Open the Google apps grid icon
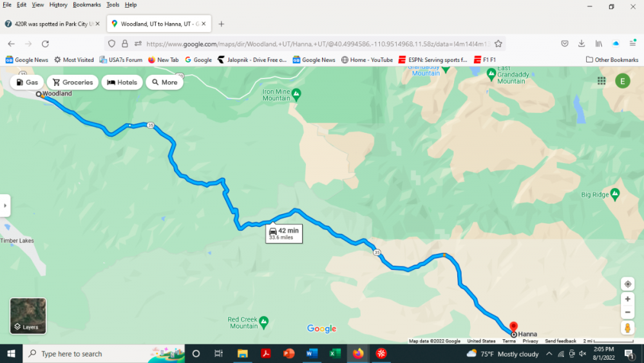Screen dimensions: 644x363 (601, 81)
